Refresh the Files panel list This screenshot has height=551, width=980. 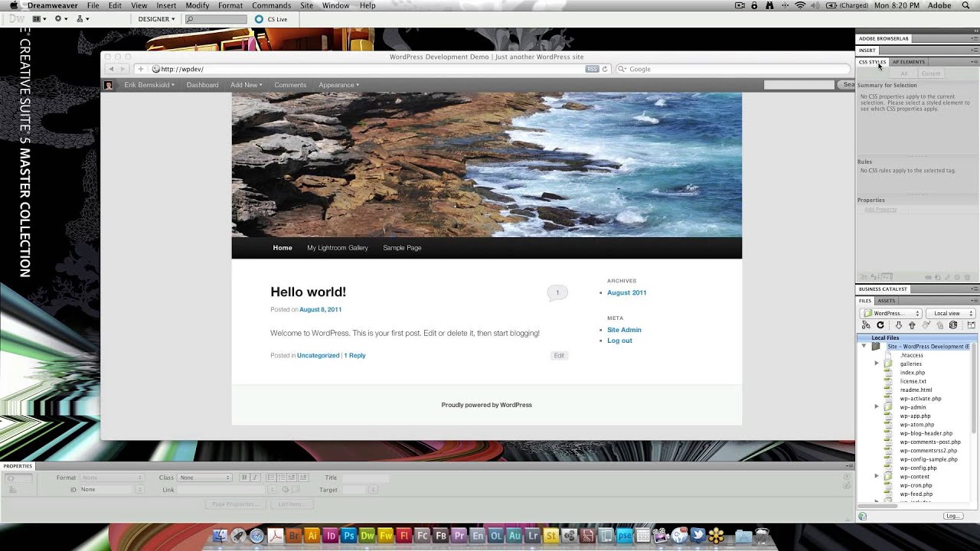[x=880, y=325]
